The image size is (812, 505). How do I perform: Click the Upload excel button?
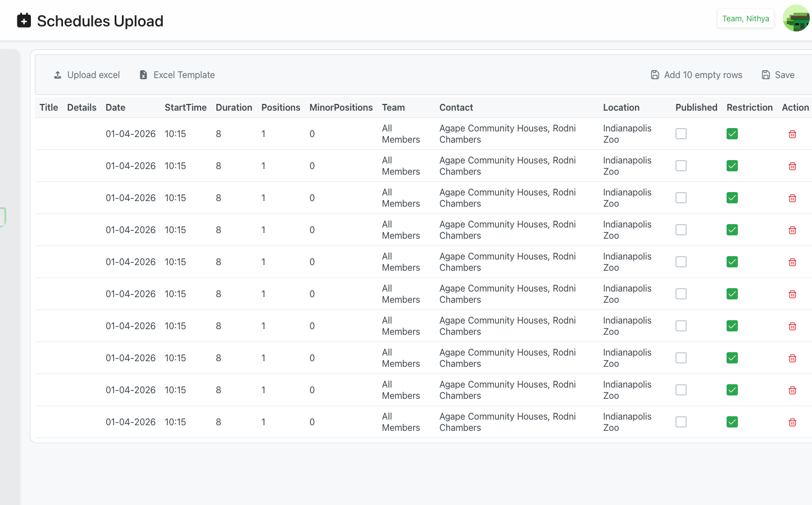tap(87, 74)
